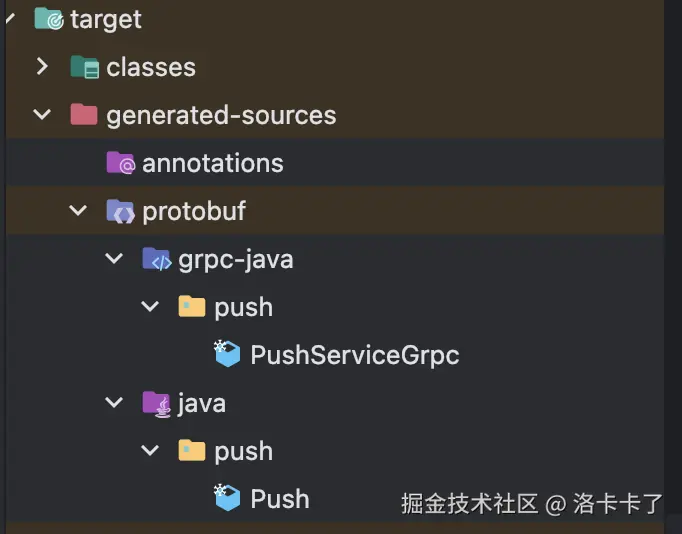Select the target folder label
Image resolution: width=682 pixels, height=534 pixels.
[106, 19]
